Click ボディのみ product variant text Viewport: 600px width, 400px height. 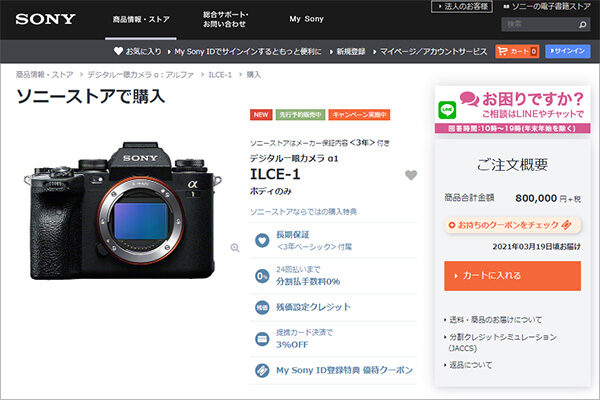coord(271,191)
